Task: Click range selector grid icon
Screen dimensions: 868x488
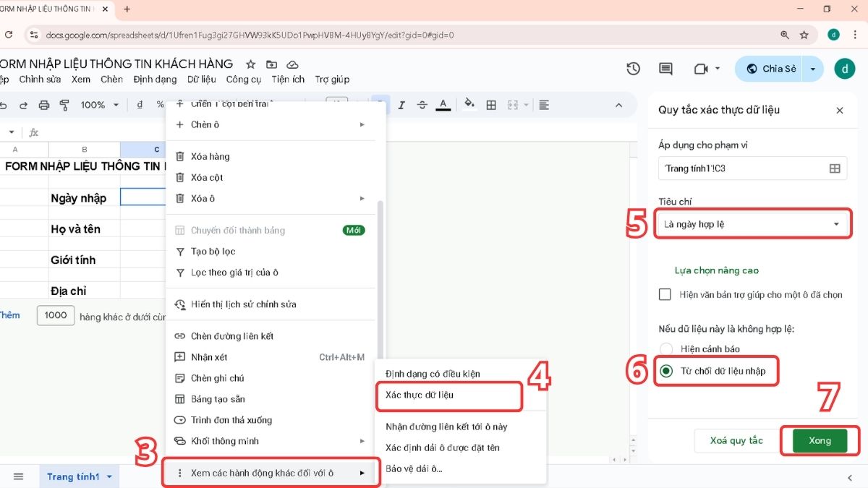Action: (x=834, y=168)
